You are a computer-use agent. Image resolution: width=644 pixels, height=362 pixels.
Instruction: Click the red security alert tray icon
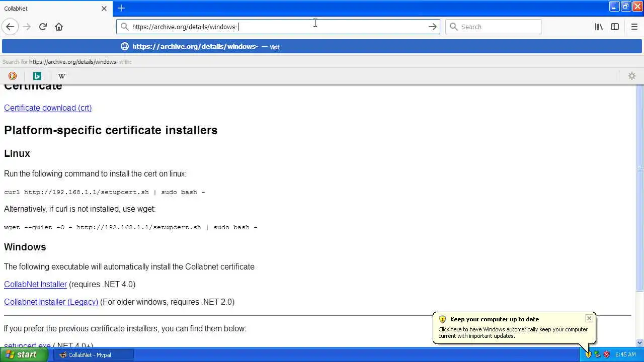pos(606,354)
